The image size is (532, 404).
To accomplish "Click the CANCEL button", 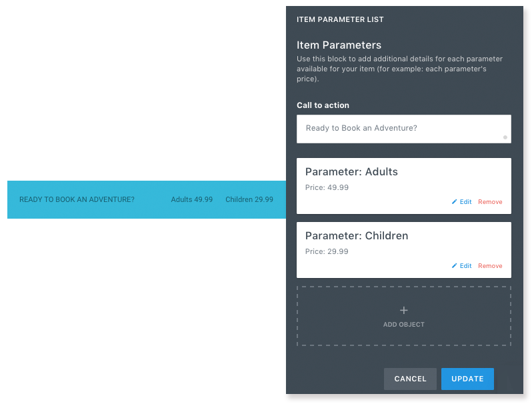I will point(410,379).
